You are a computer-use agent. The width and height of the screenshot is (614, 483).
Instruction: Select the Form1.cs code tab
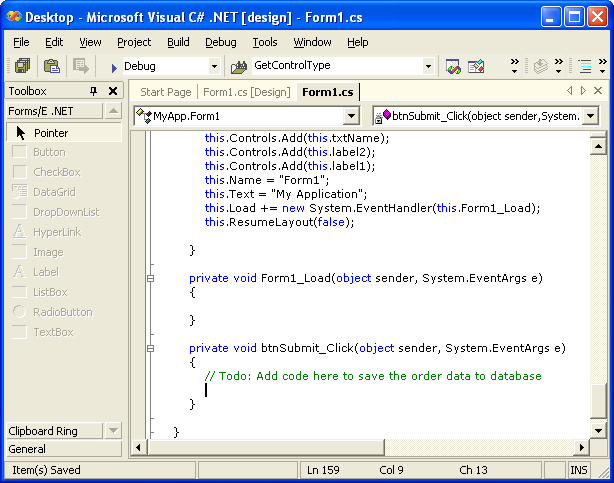coord(328,92)
